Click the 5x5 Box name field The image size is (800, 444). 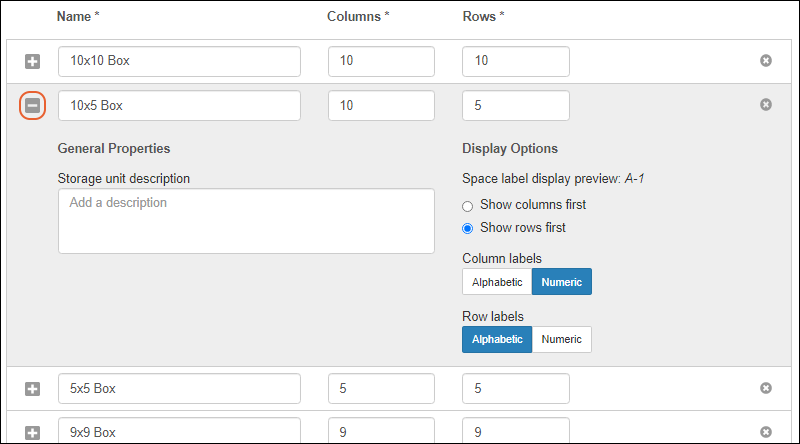179,388
